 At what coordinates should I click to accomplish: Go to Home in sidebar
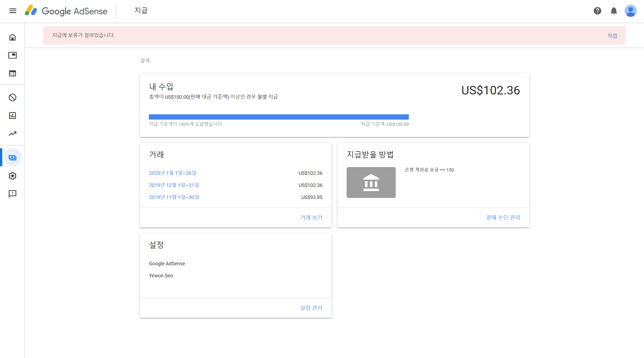(12, 37)
